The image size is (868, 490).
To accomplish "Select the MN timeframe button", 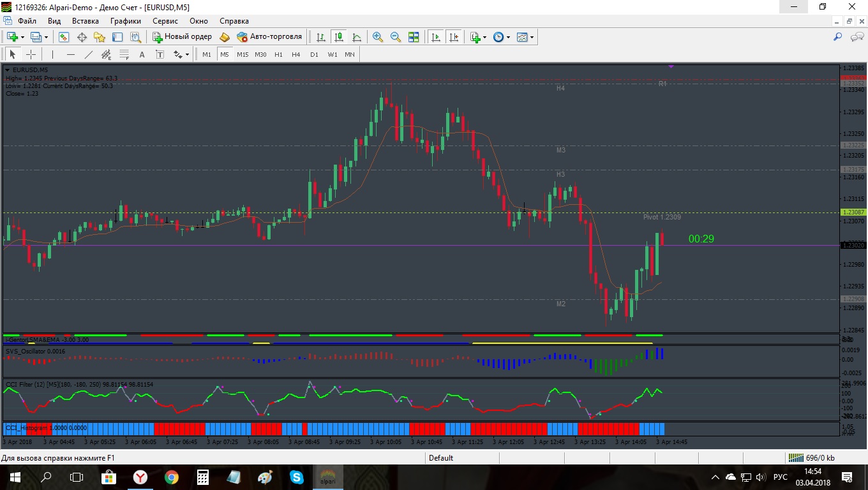I will (350, 54).
